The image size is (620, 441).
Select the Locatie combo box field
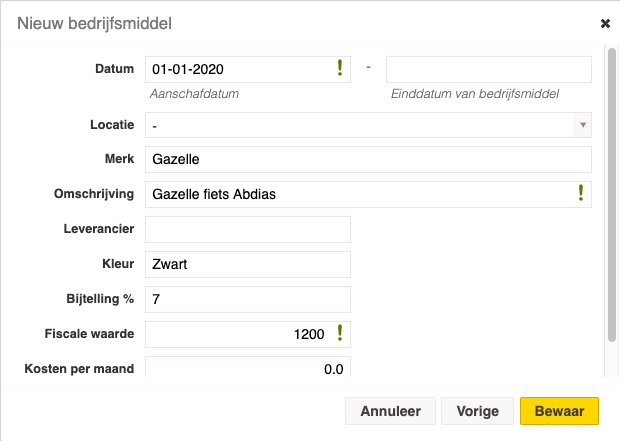(x=368, y=125)
